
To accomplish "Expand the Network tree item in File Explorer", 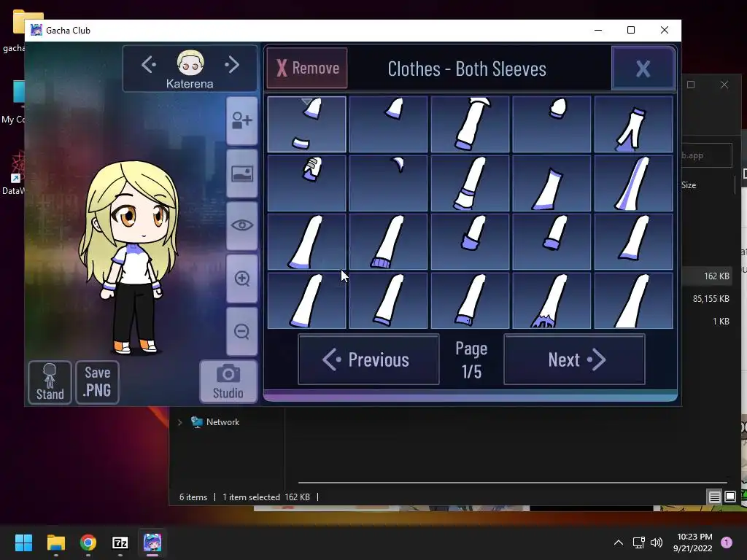I will pyautogui.click(x=179, y=422).
